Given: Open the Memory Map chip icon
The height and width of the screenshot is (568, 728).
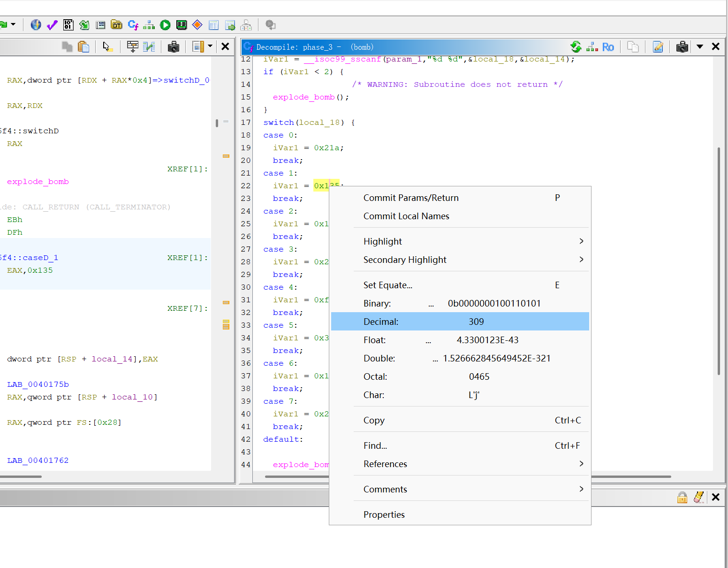Looking at the screenshot, I should tap(182, 25).
